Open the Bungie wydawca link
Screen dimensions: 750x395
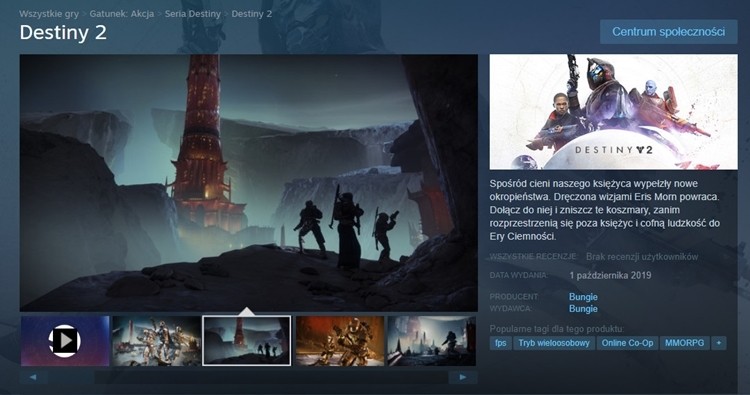[x=583, y=309]
